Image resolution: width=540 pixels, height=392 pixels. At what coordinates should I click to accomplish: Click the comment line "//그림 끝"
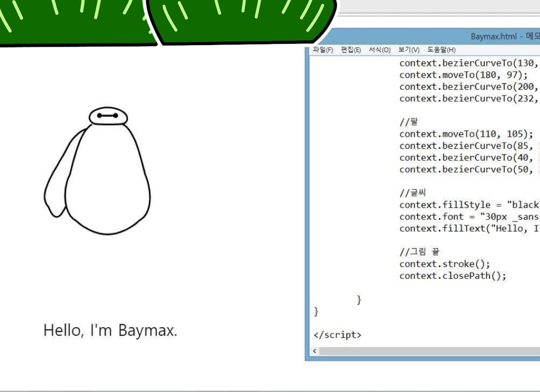[419, 252]
